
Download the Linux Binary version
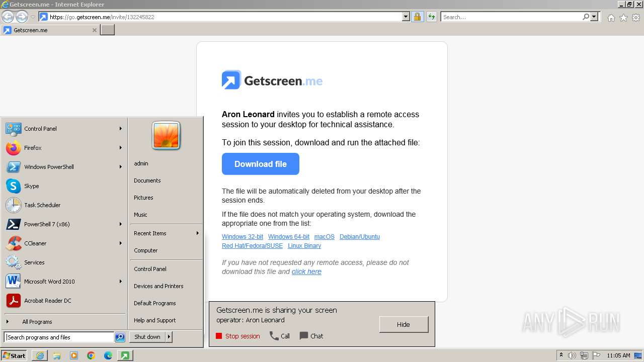coord(304,246)
